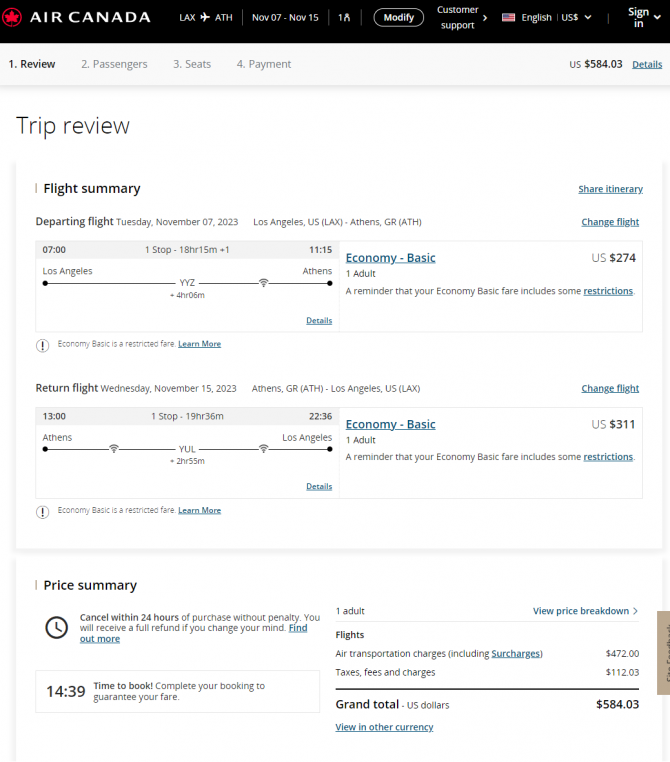The width and height of the screenshot is (670, 762).
Task: Click the warning icon under the departing flight
Action: pyautogui.click(x=43, y=346)
